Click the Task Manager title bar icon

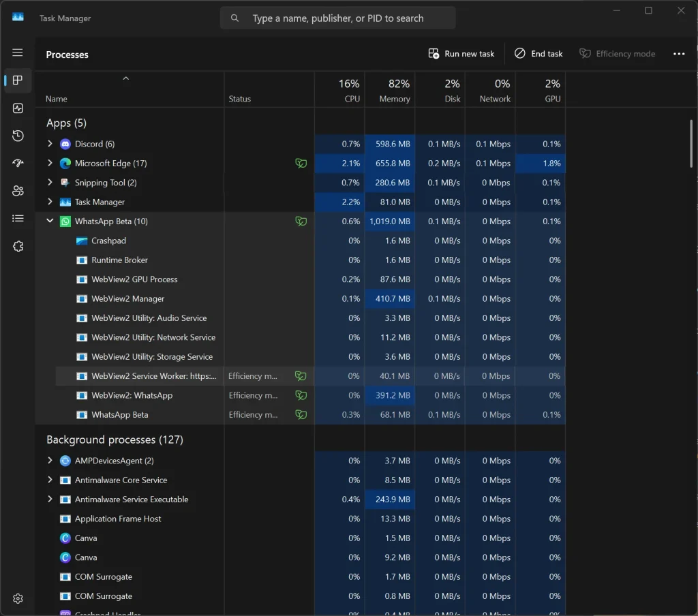18,17
